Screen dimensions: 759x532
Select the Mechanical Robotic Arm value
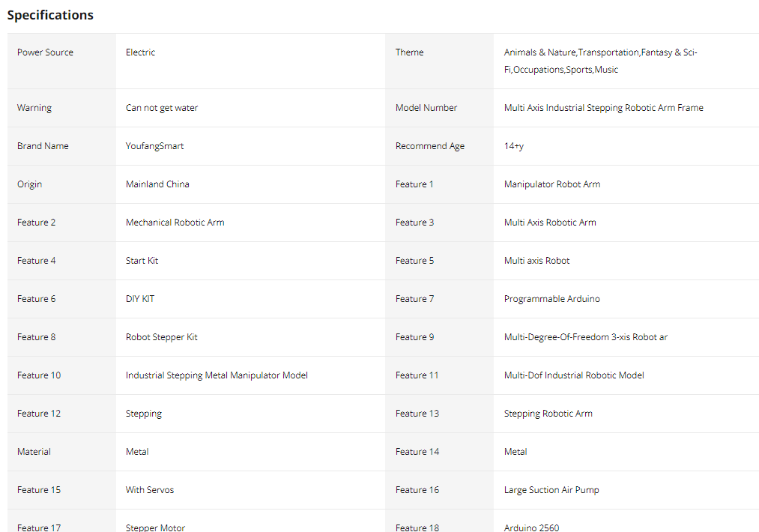pos(175,223)
